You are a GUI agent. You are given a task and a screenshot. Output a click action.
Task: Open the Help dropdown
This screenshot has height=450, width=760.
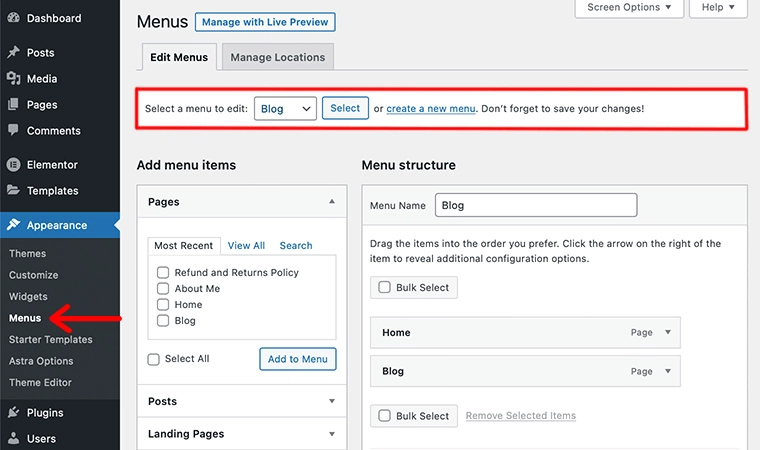point(718,7)
